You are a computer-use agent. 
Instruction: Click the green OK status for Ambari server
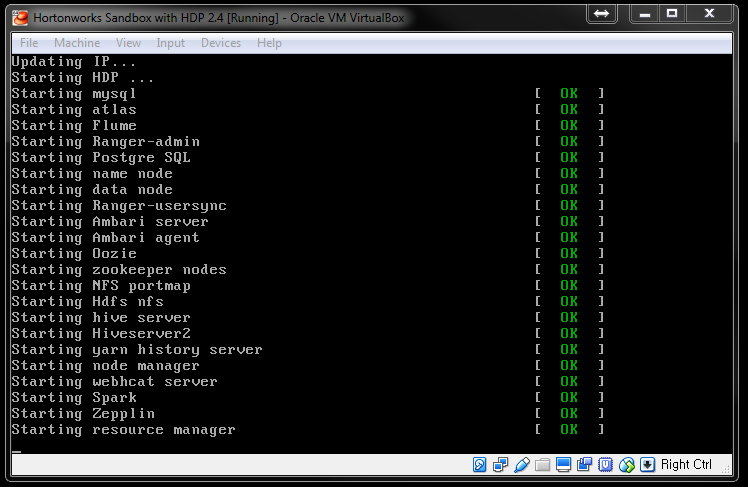pos(569,222)
